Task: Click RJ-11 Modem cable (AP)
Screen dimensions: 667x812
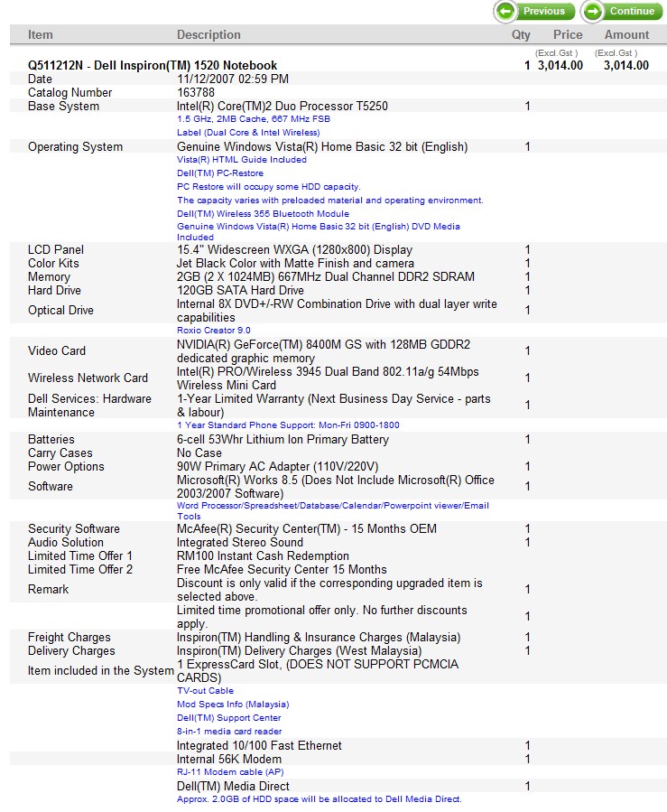Action: click(x=230, y=771)
